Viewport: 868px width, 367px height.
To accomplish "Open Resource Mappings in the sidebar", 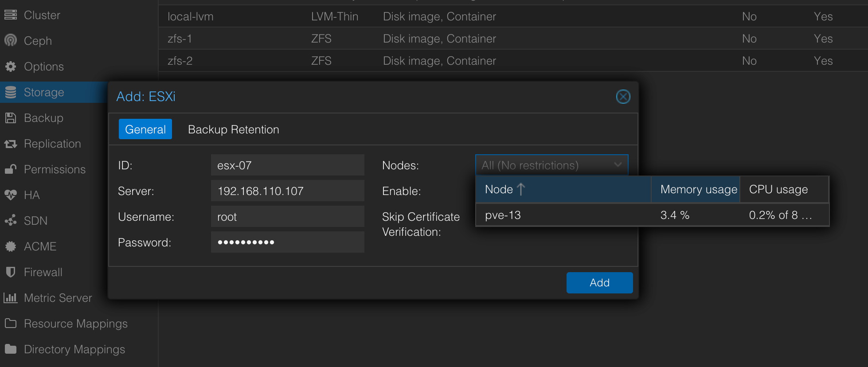I will point(76,324).
